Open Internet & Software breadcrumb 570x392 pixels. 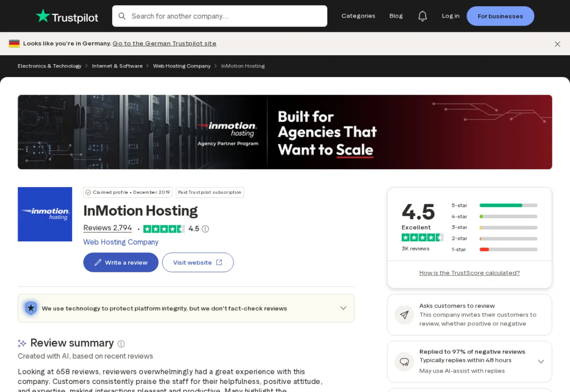(x=117, y=66)
